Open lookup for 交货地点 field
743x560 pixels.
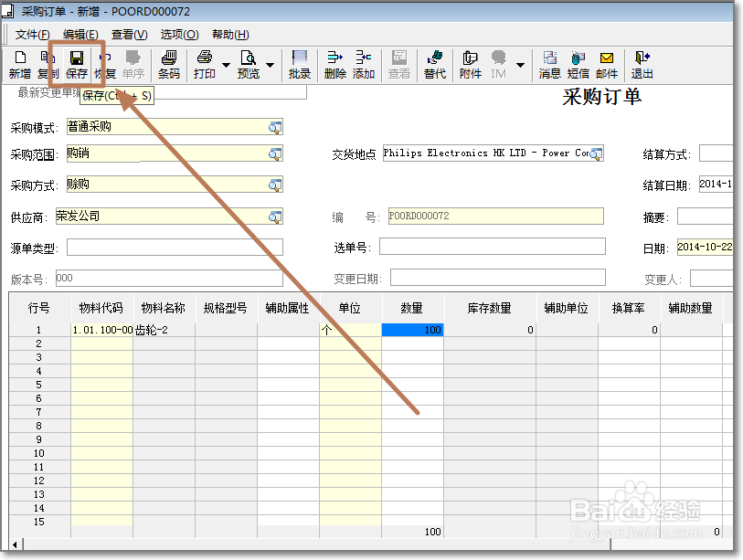tap(596, 153)
